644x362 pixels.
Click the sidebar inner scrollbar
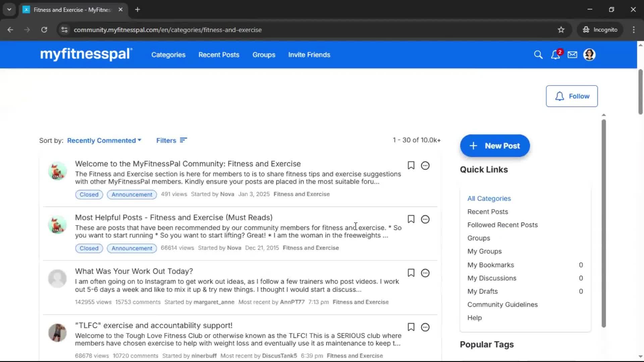(604, 223)
